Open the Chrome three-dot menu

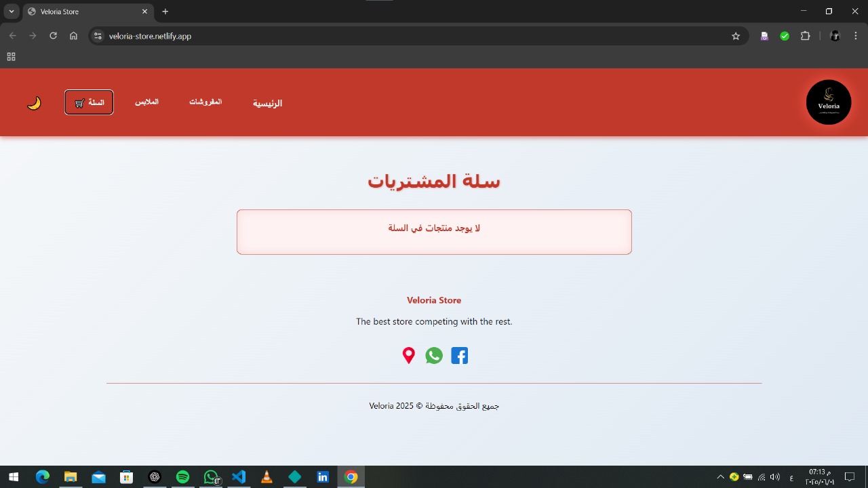click(855, 36)
